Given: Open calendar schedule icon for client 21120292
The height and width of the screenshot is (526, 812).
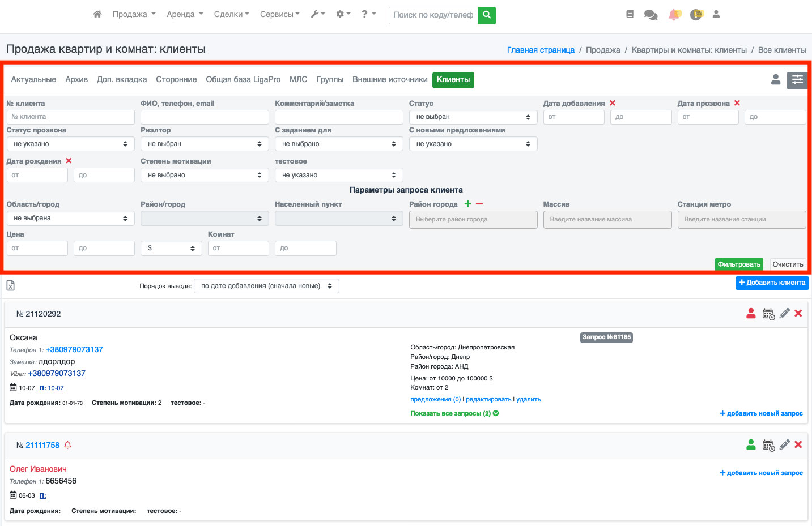Looking at the screenshot, I should tap(768, 314).
